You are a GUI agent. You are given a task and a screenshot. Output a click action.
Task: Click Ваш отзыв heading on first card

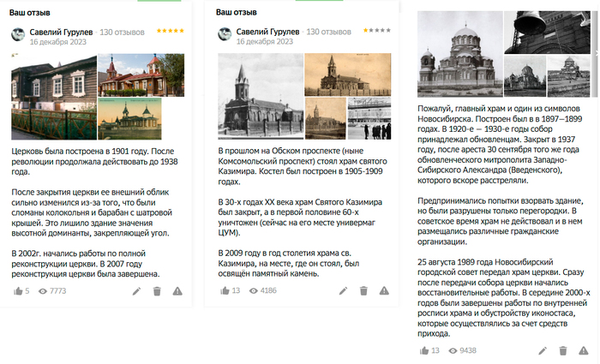[30, 13]
